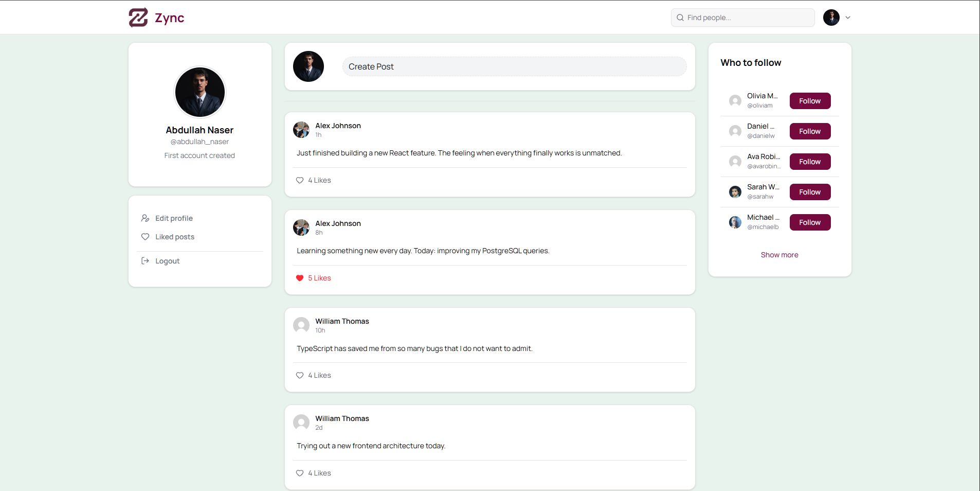The image size is (980, 491).
Task: Click the @abdullah_naser handle text
Action: click(x=200, y=142)
